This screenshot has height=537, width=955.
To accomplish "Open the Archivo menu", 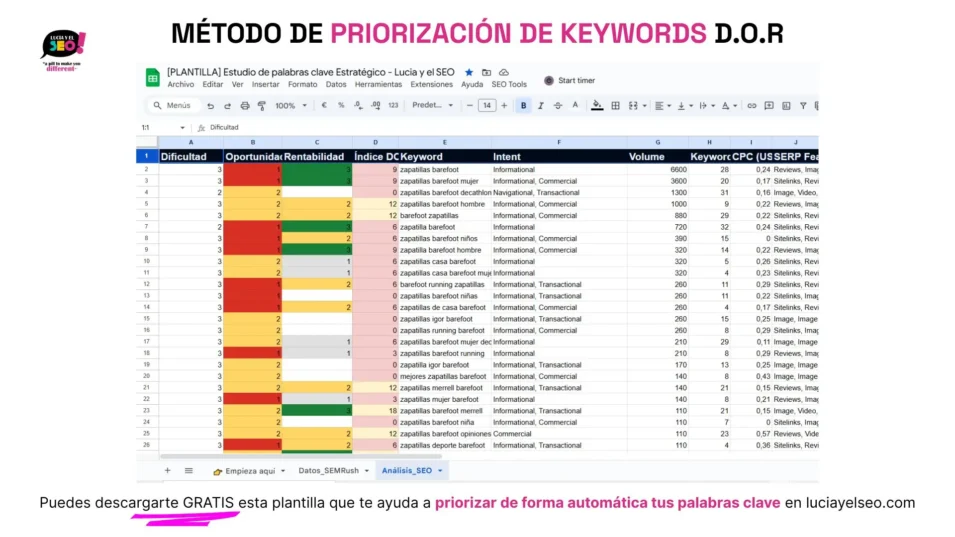I will (181, 85).
